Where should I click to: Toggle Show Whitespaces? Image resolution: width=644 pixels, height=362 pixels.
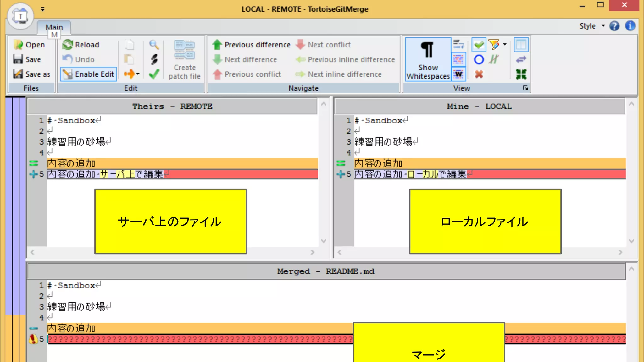point(428,59)
